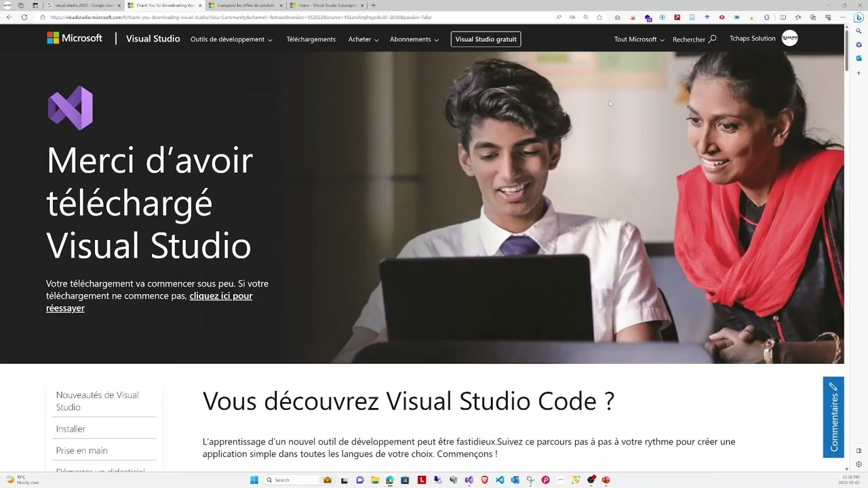Click the zoom magnifier icon in address bar
This screenshot has width=868, height=488.
(x=586, y=17)
